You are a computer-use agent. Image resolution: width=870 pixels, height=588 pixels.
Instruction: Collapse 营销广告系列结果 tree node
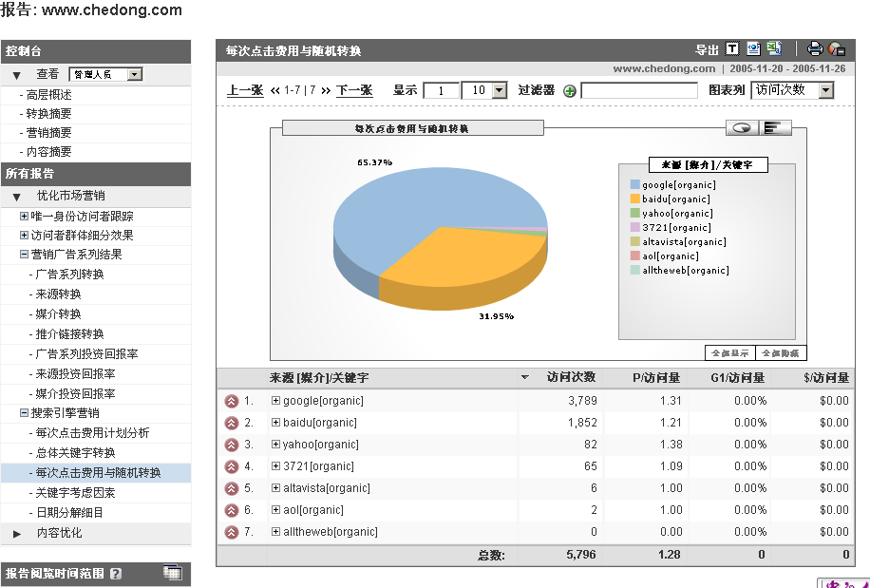[24, 254]
